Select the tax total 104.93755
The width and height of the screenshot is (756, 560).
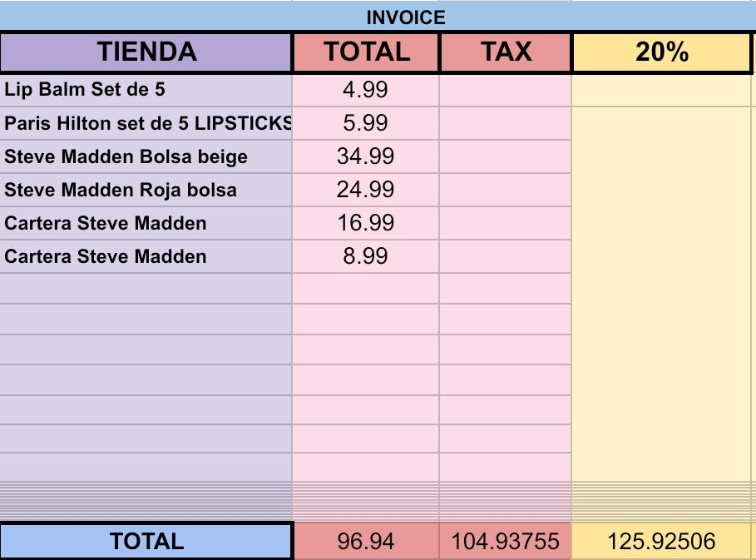(506, 541)
